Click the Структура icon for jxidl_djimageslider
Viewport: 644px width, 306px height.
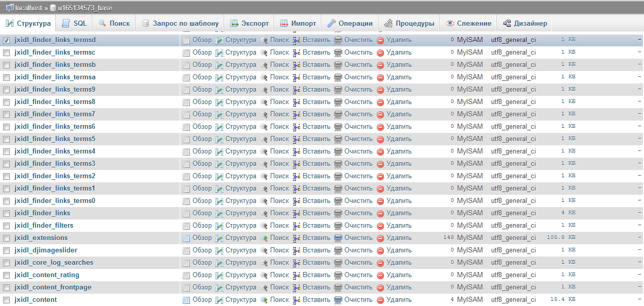click(x=219, y=250)
